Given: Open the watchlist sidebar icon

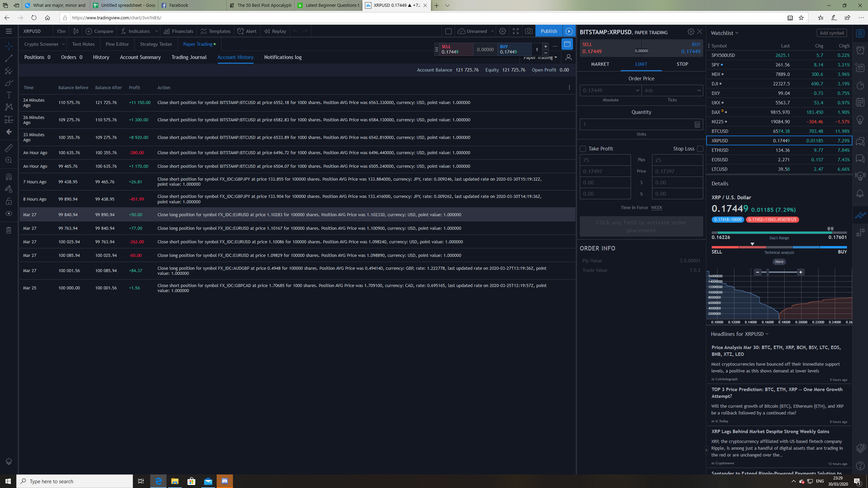Looking at the screenshot, I should click(860, 33).
